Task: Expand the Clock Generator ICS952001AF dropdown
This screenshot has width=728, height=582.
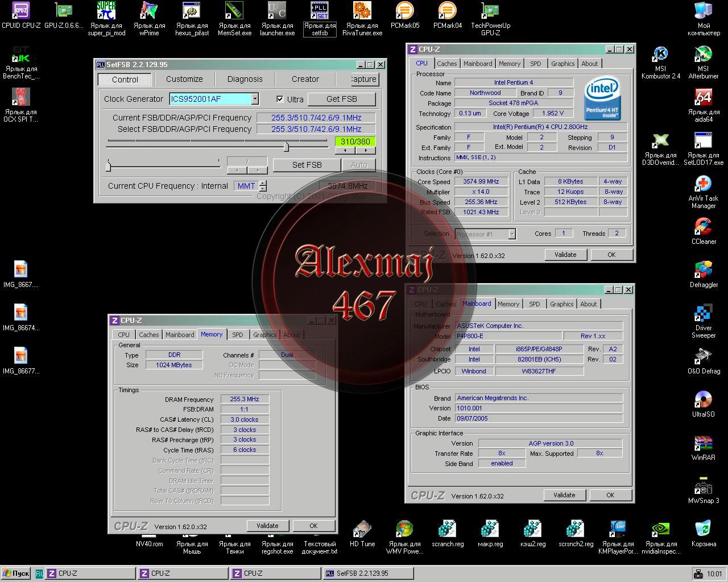Action: (255, 99)
